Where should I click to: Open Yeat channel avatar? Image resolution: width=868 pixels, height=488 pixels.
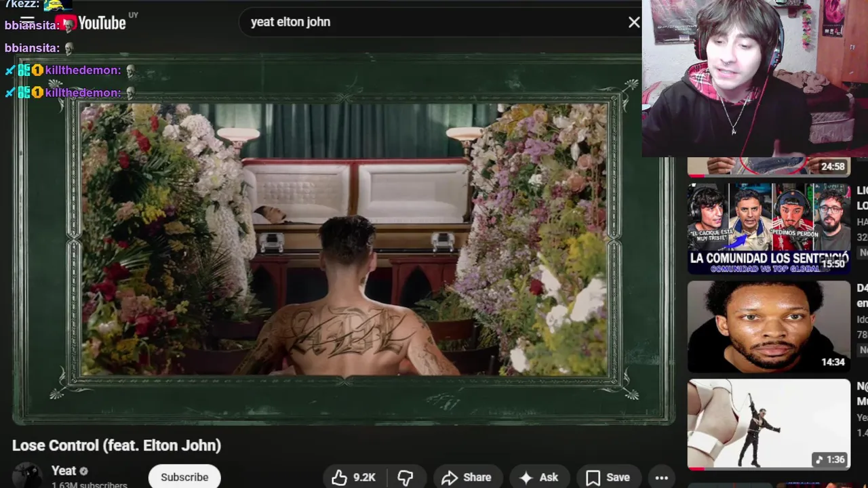click(x=27, y=476)
